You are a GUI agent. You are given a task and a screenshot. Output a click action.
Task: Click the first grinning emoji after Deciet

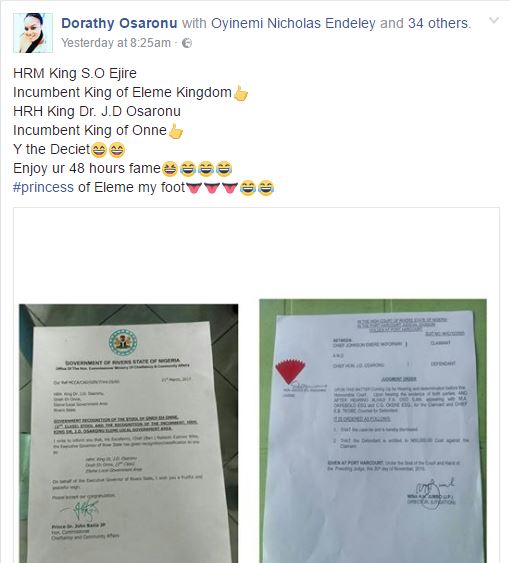[99, 150]
